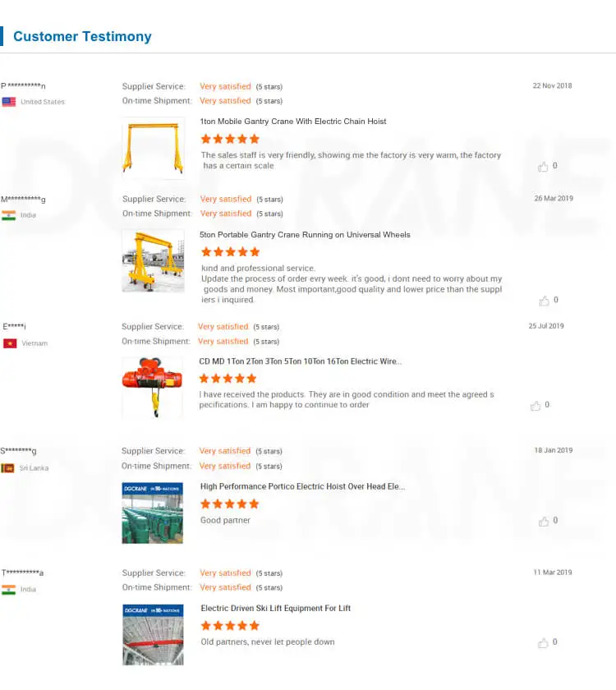616x690 pixels.
Task: View red electric wire hoist thumbnail
Action: coord(152,386)
